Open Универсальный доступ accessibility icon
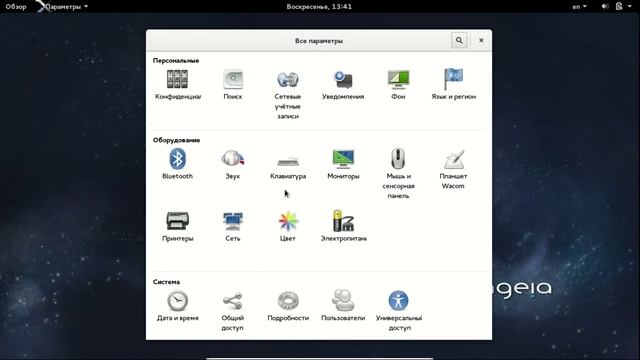 (x=398, y=301)
